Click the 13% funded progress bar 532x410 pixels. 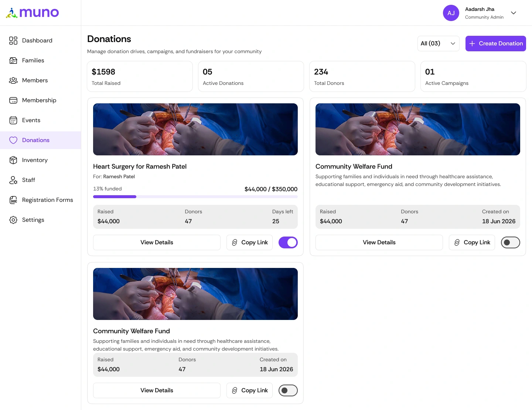[195, 197]
